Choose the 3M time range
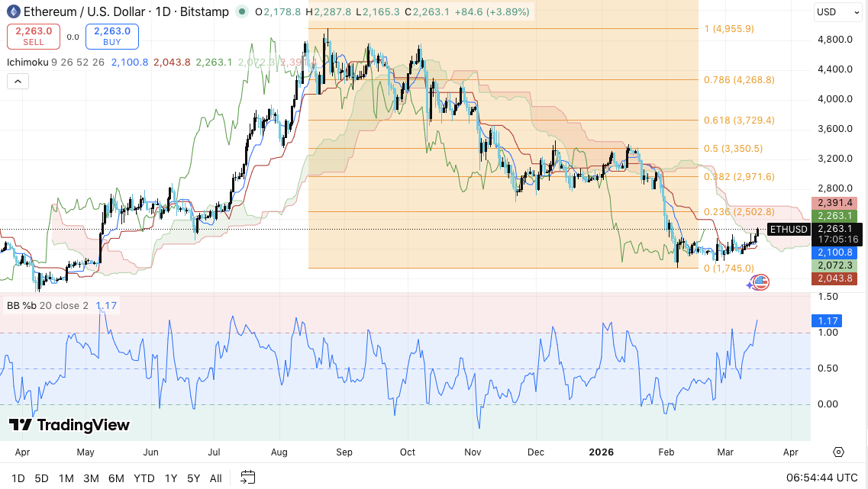The image size is (868, 489). (91, 478)
